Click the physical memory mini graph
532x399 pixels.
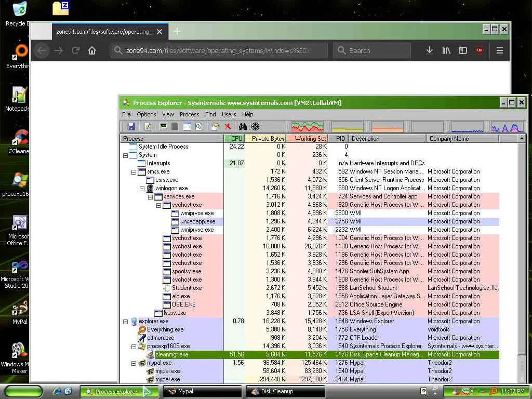point(387,127)
